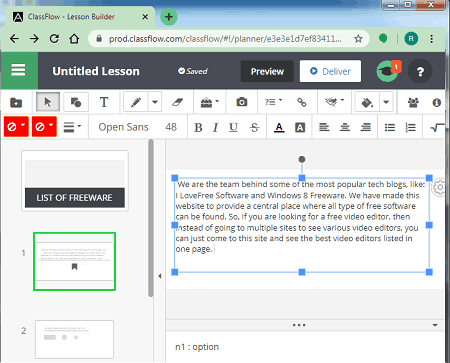This screenshot has width=450, height=363.
Task: Click the slide panel vertical scrollbar
Action: [x=151, y=218]
